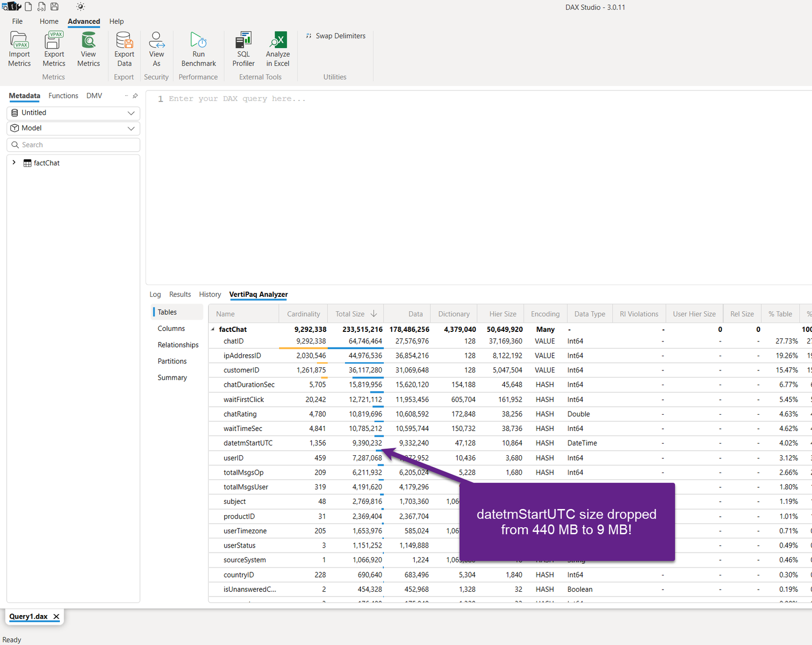Pin the Metadata pane using the pin icon
Viewport: 812px width, 645px height.
click(134, 95)
